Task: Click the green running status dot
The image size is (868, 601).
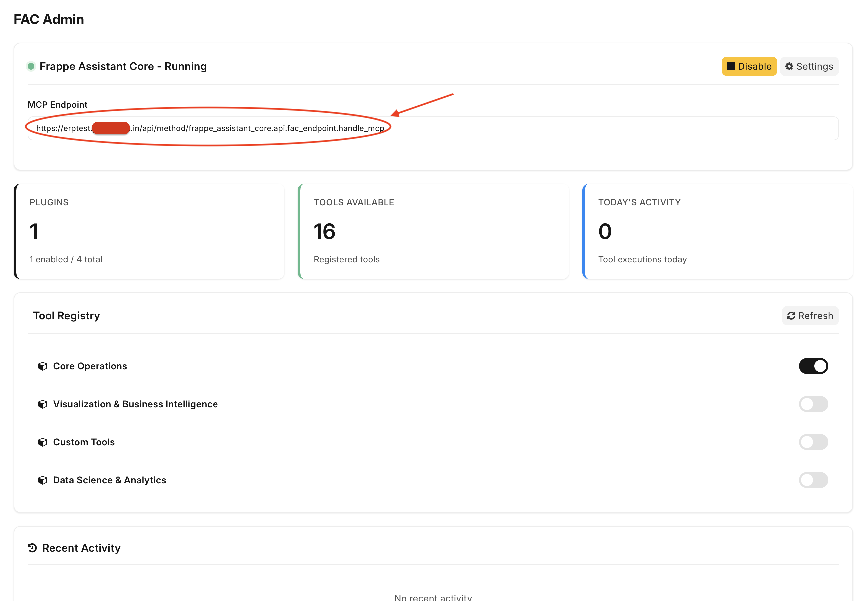Action: 31,66
